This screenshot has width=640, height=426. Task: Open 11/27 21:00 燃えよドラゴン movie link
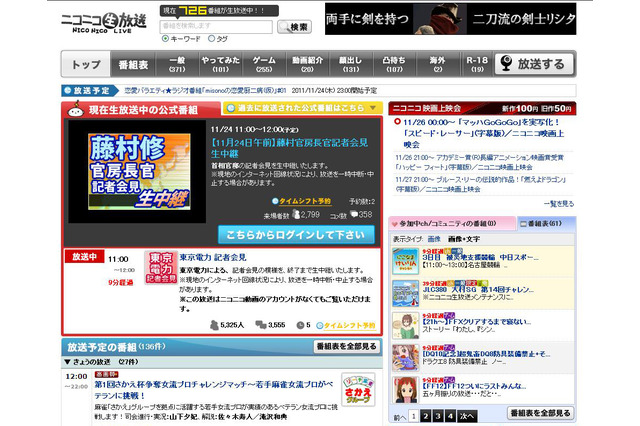pyautogui.click(x=480, y=184)
